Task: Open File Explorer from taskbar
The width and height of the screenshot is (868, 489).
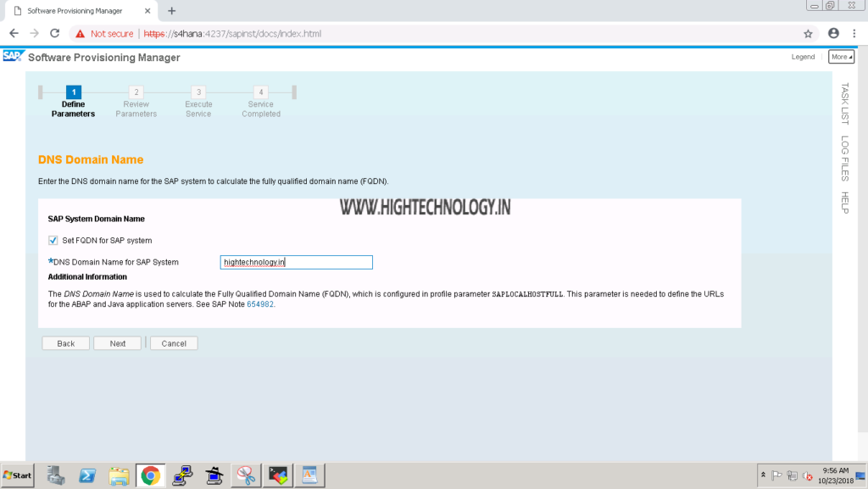Action: [x=119, y=475]
